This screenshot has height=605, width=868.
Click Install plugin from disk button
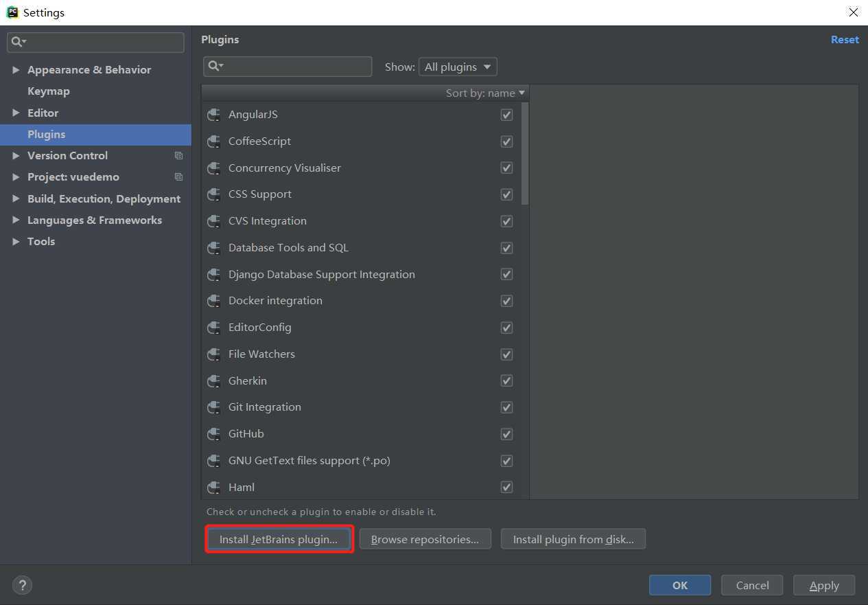[x=573, y=539]
